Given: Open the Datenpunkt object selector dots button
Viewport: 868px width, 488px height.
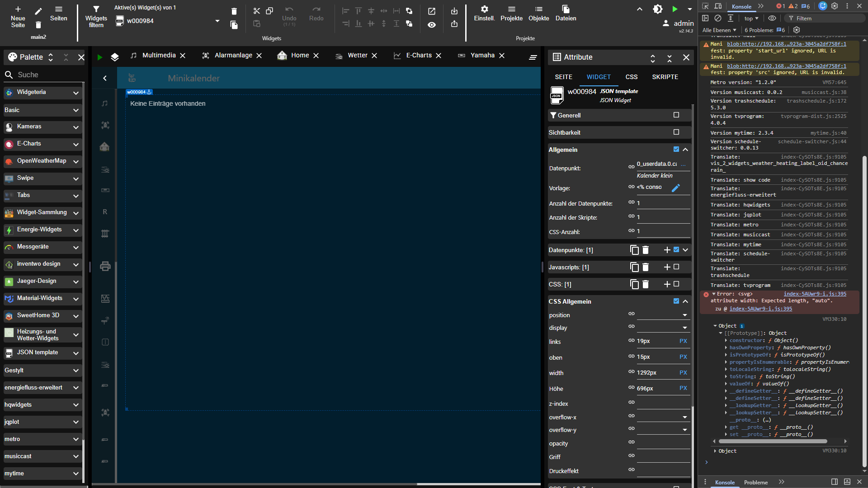Looking at the screenshot, I should (x=683, y=164).
